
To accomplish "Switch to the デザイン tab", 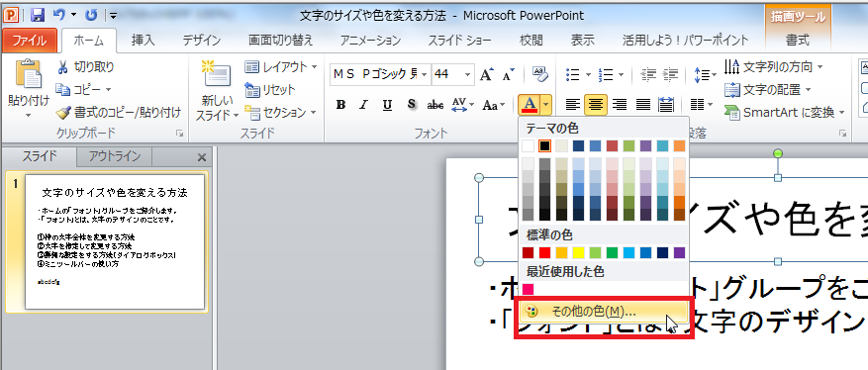I will 202,40.
